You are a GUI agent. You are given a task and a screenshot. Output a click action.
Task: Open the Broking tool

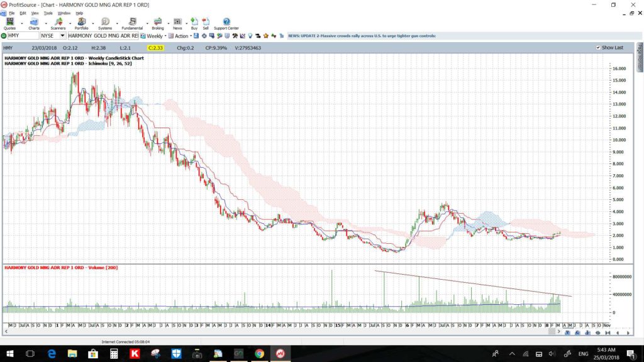pyautogui.click(x=158, y=24)
